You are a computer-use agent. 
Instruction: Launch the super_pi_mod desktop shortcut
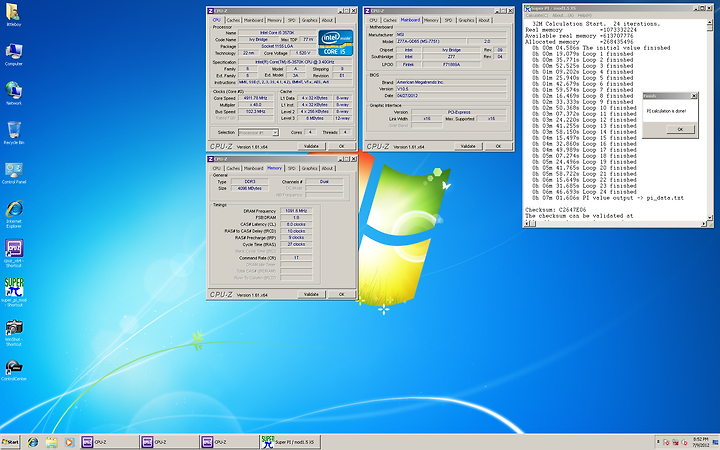pos(13,292)
